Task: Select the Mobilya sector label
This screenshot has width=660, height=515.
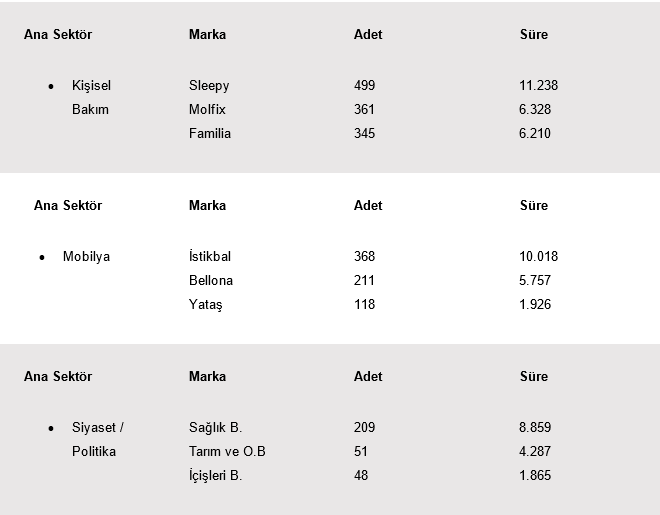Action: [x=86, y=256]
